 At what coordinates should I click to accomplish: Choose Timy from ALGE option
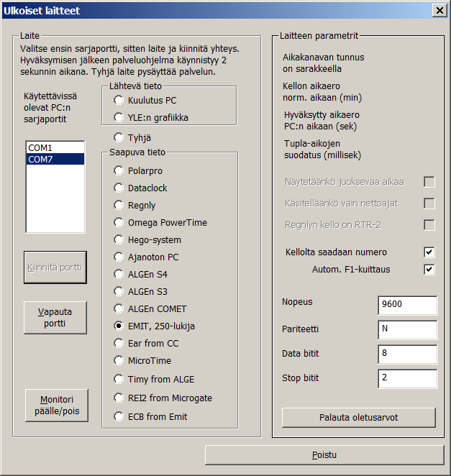[119, 379]
